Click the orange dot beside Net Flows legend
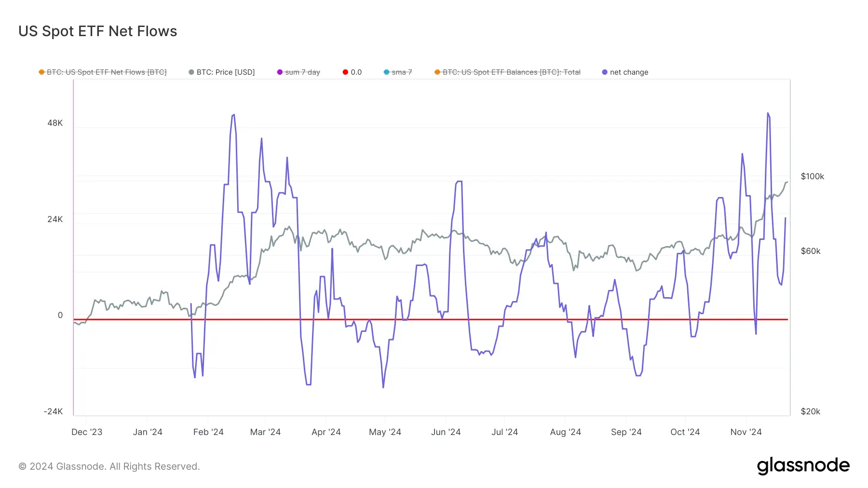This screenshot has width=868, height=488. (x=41, y=72)
